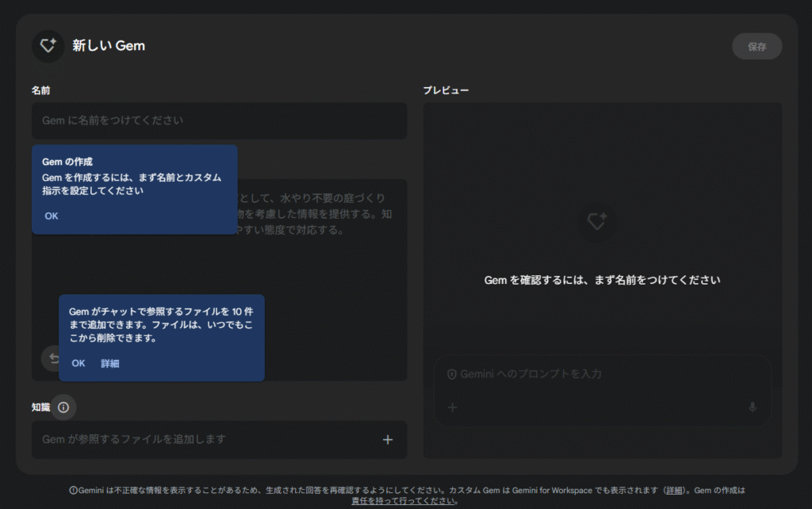Click the Gem diamond icon beside 新しい Gem

click(x=48, y=46)
